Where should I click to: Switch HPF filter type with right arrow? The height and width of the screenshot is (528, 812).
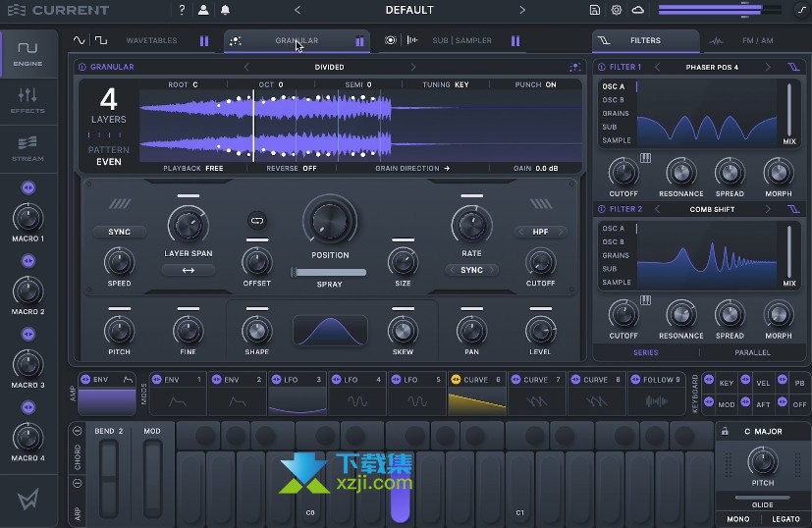tap(561, 232)
